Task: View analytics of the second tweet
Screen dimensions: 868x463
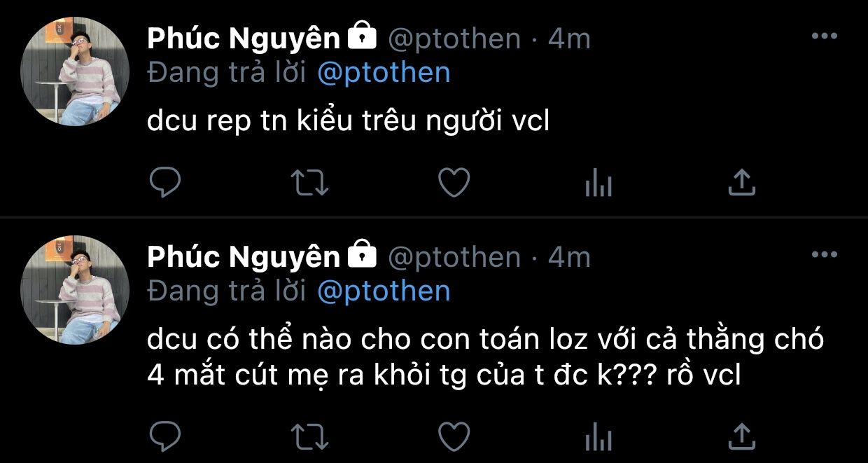Action: (x=598, y=437)
